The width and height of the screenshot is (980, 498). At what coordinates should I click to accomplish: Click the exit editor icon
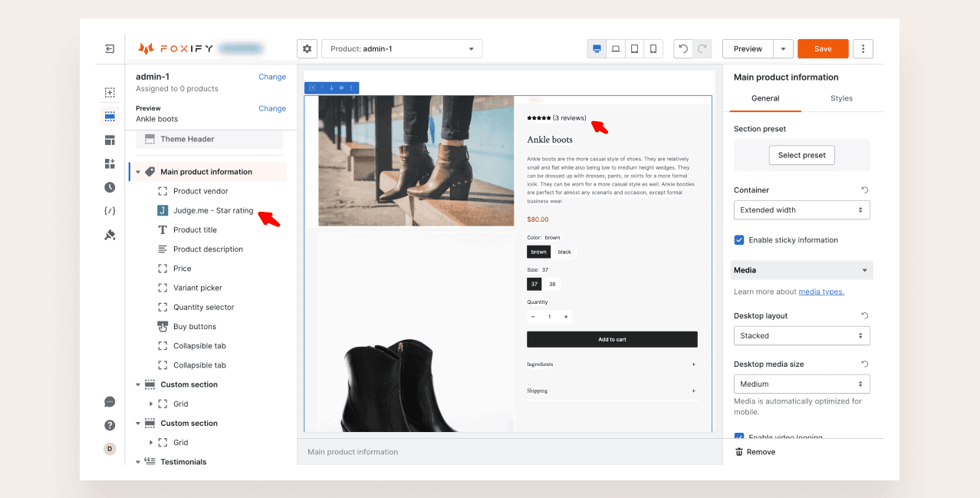pos(110,49)
